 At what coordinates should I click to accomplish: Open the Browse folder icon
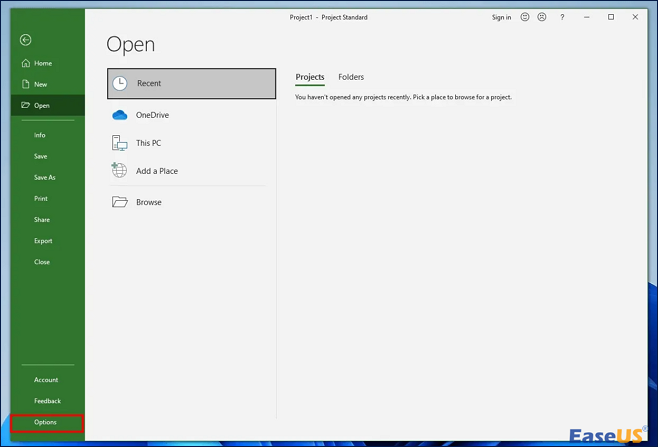click(120, 202)
